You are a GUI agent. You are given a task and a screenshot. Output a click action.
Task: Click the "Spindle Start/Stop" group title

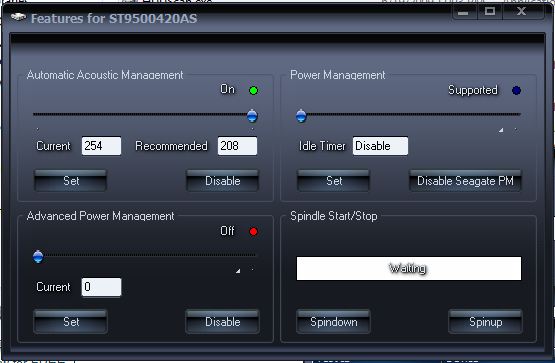(334, 216)
